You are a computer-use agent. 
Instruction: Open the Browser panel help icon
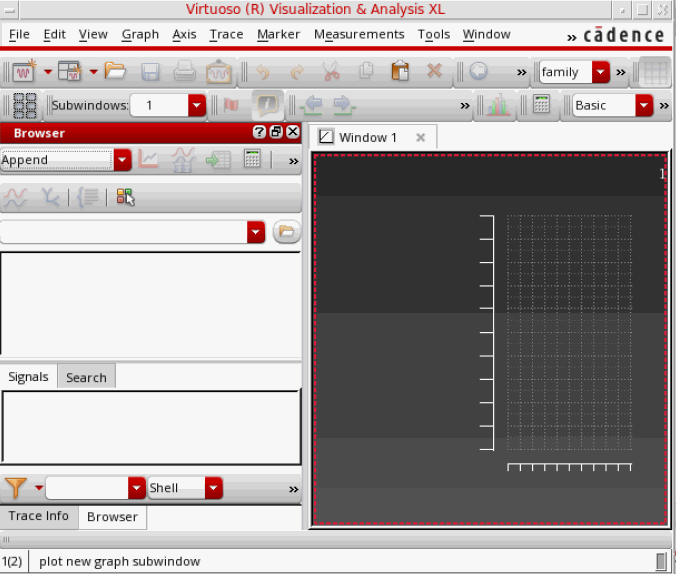click(x=259, y=132)
